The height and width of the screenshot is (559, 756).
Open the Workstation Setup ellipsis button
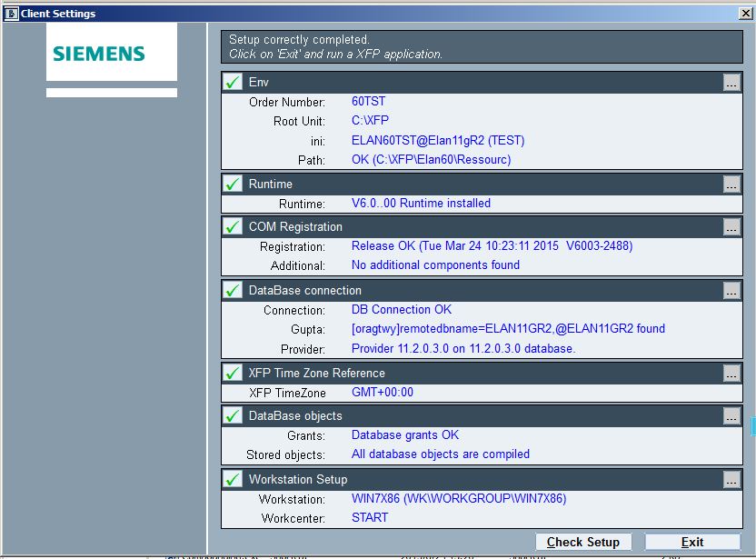(731, 479)
